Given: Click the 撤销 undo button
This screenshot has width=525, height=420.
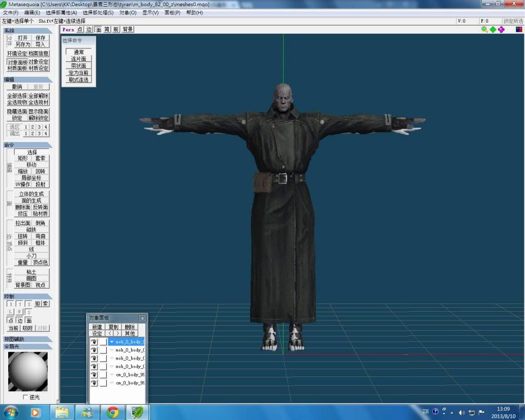Looking at the screenshot, I should 17,87.
